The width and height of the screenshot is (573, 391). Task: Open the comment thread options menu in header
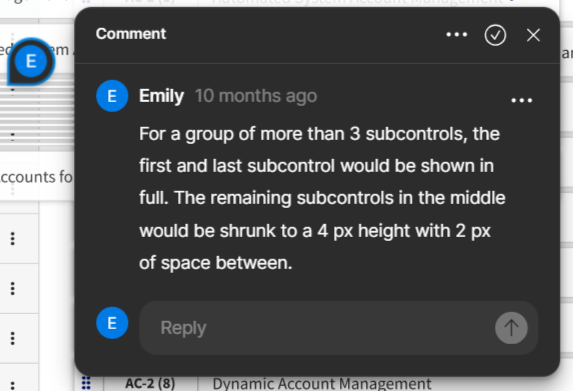pyautogui.click(x=456, y=35)
